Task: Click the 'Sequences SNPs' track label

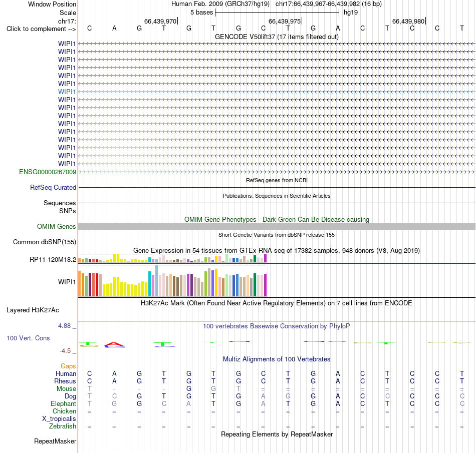Action: [x=60, y=207]
